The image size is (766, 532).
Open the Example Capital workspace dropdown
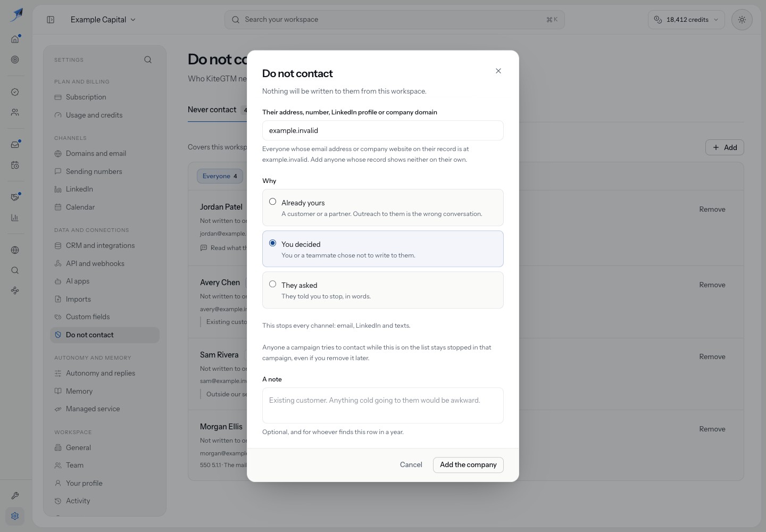(103, 20)
